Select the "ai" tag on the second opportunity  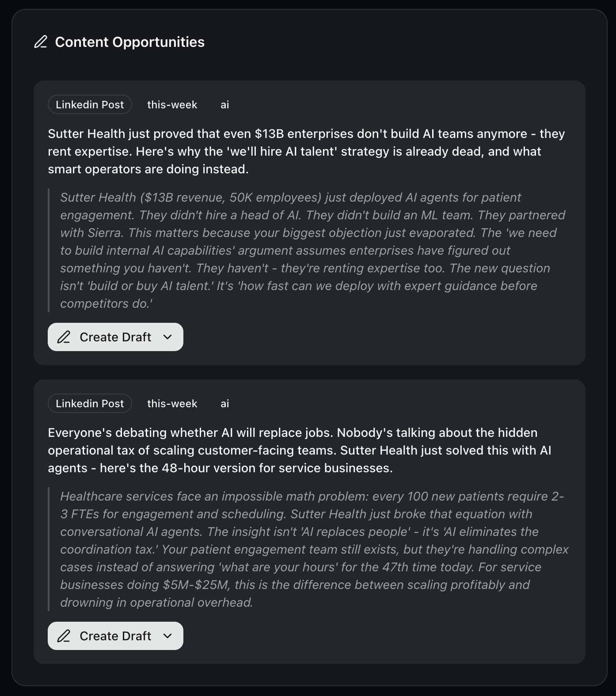225,403
